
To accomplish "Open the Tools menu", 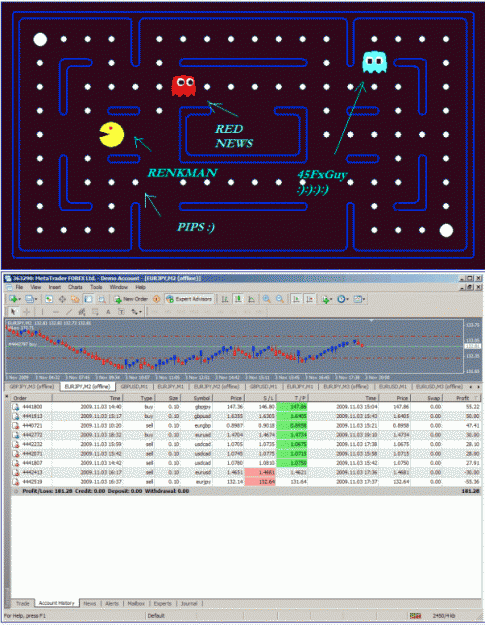I will (x=96, y=287).
